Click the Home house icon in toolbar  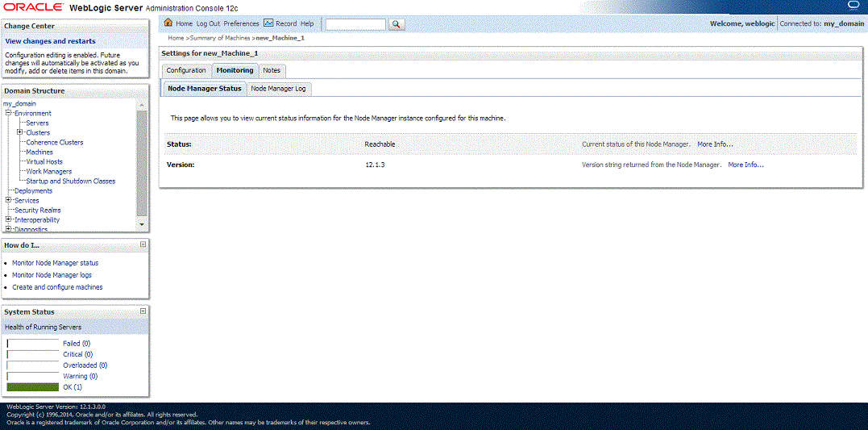click(x=168, y=23)
